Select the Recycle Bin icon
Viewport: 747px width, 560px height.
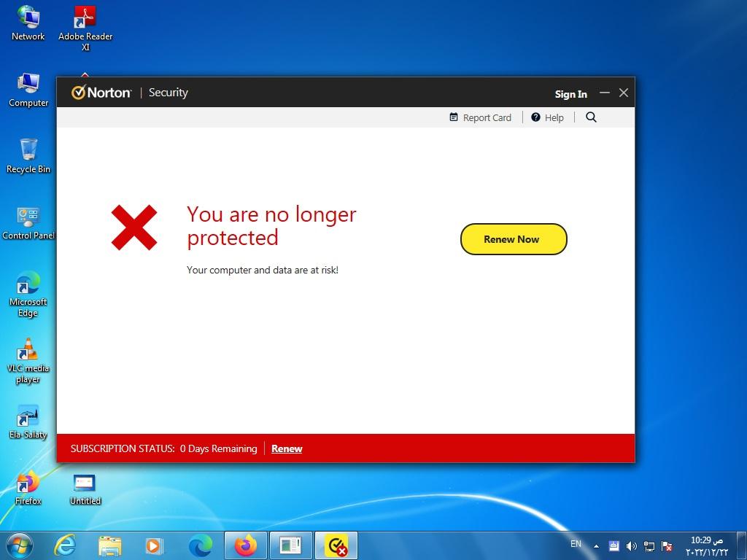click(x=28, y=156)
